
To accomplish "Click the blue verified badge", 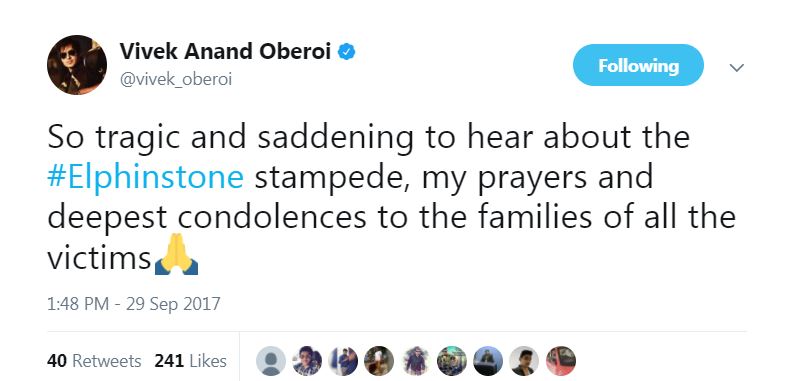I will pyautogui.click(x=346, y=52).
